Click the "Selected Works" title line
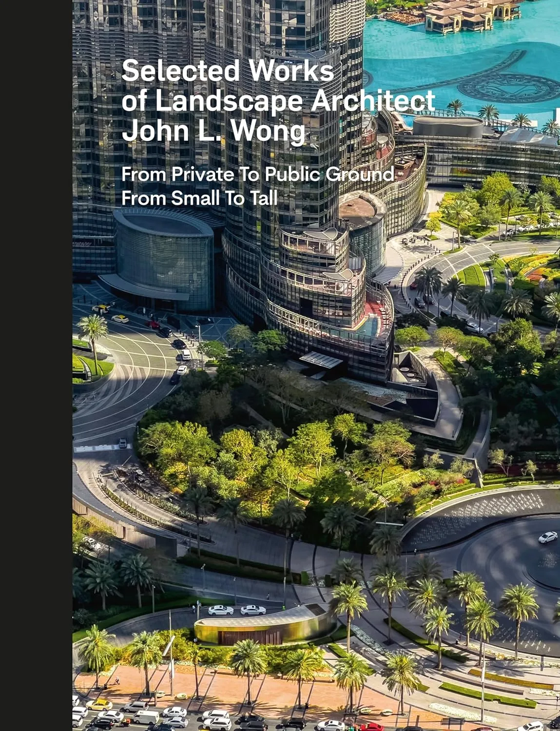Viewport: 560px width, 731px height. click(x=228, y=71)
